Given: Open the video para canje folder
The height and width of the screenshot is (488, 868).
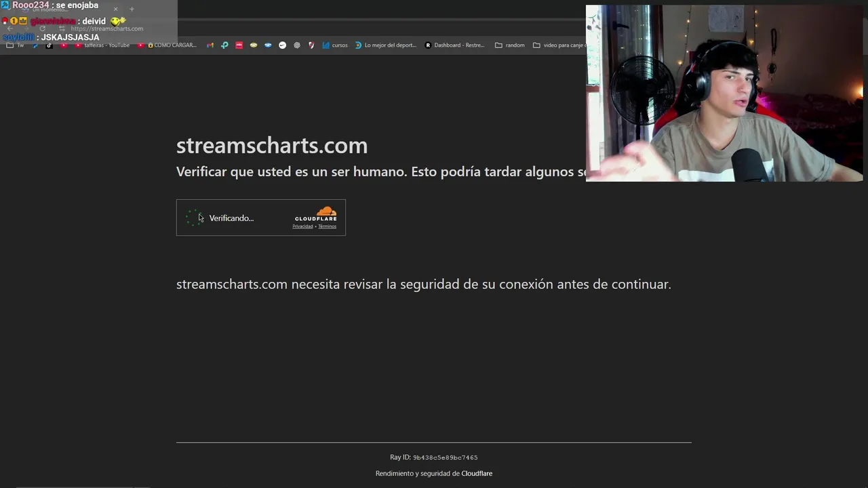Looking at the screenshot, I should [x=559, y=45].
